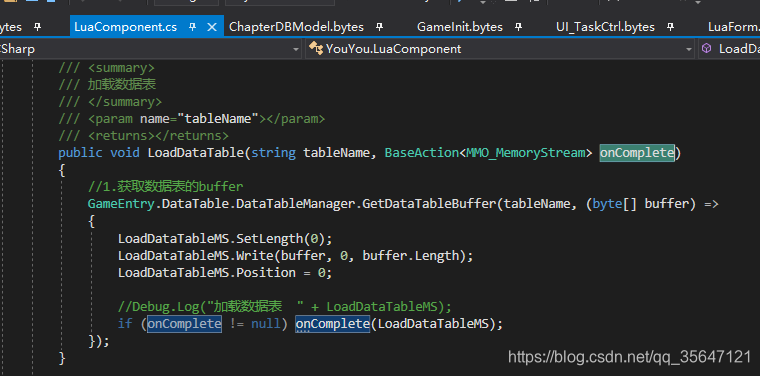
Task: Toggle pin on LuaComponent.cs tab
Action: [192, 27]
